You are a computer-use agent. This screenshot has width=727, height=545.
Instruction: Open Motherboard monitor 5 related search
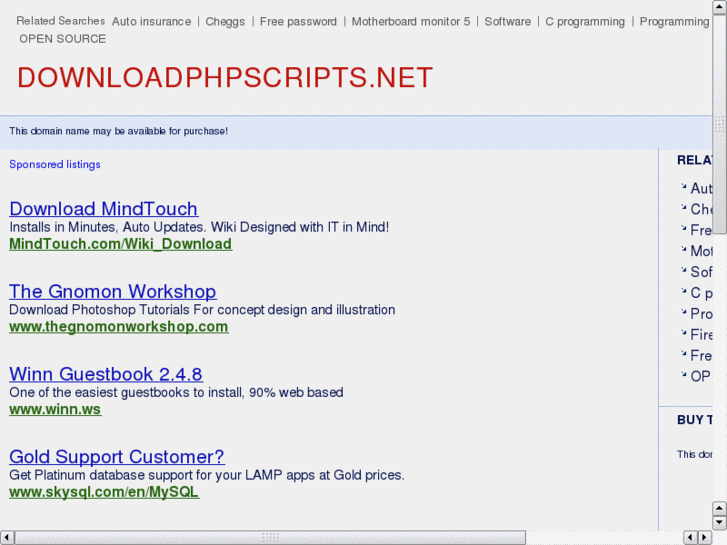point(410,22)
